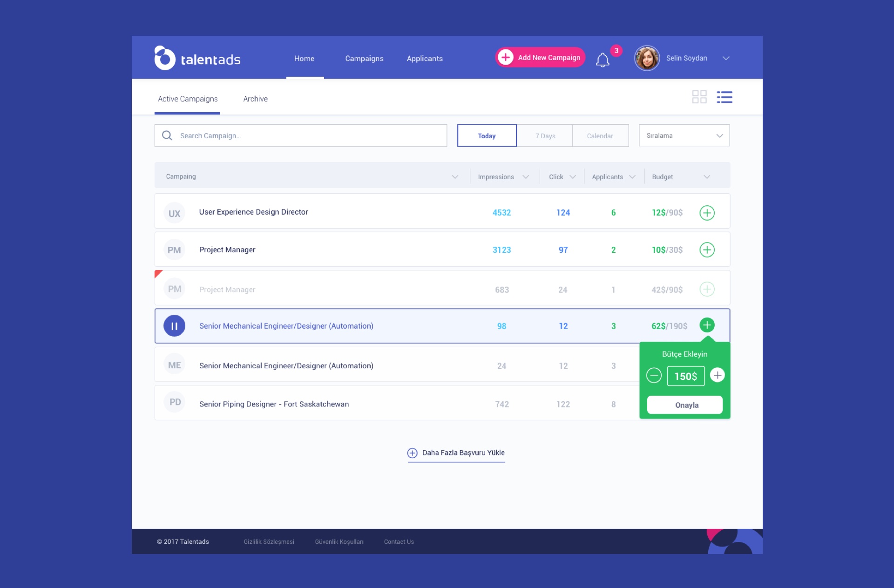
Task: Sort by Impressions column chevron
Action: [x=526, y=177]
